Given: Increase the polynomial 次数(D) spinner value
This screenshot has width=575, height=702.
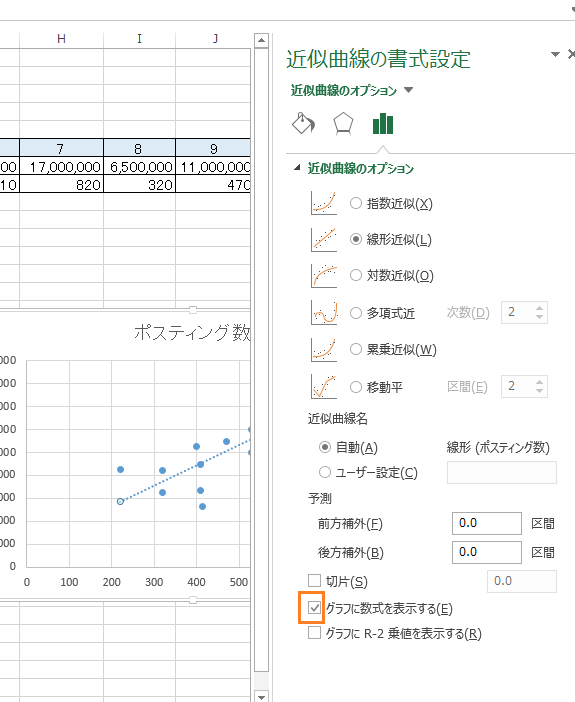Looking at the screenshot, I should [540, 308].
